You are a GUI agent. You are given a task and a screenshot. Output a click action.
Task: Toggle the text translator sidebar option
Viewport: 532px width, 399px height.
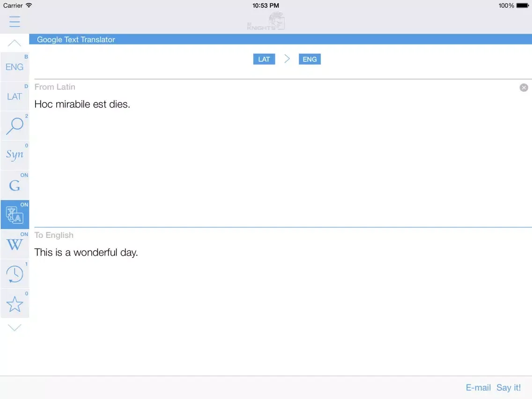[15, 215]
